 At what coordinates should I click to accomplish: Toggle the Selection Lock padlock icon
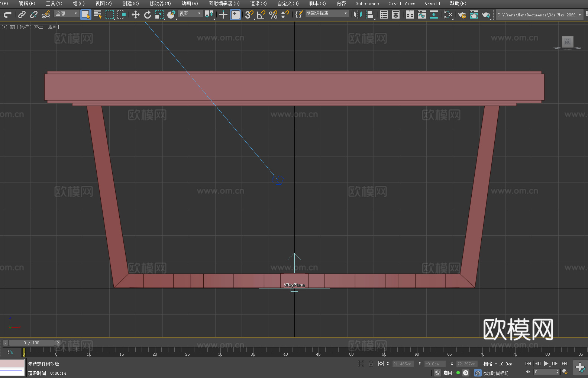[x=371, y=364]
